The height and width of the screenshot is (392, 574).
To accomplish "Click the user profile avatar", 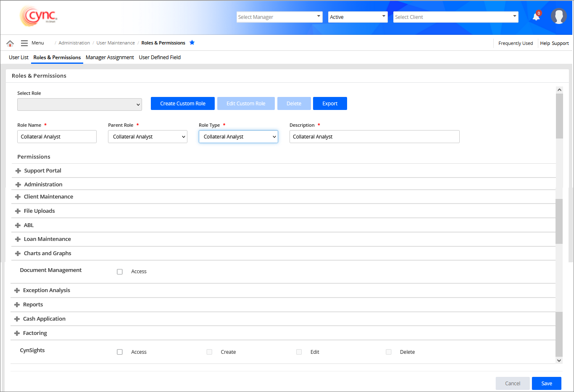I will (558, 16).
